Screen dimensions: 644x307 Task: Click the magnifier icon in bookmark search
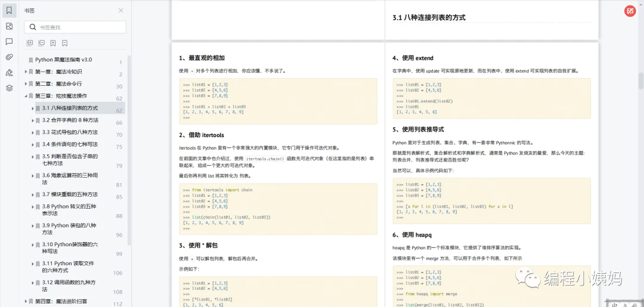click(32, 27)
